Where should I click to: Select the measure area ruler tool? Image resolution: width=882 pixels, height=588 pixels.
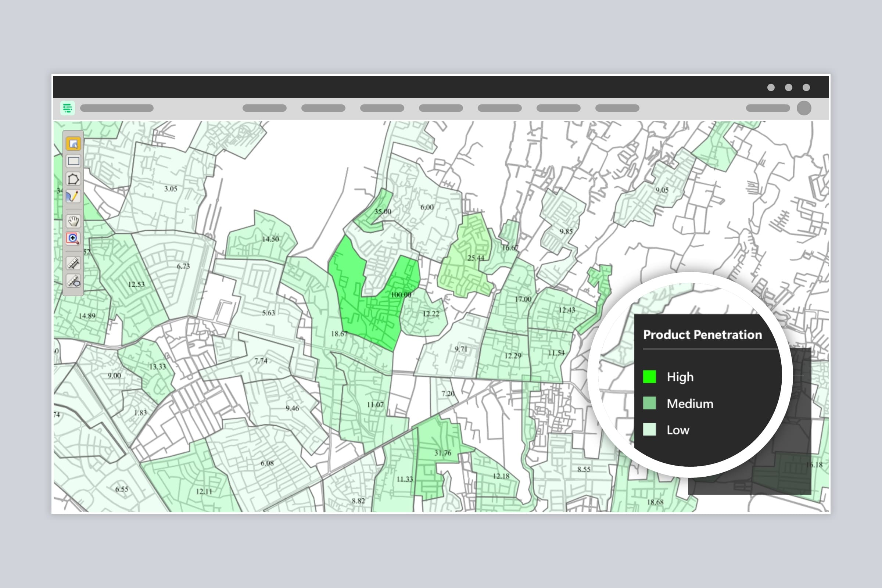pos(73,281)
